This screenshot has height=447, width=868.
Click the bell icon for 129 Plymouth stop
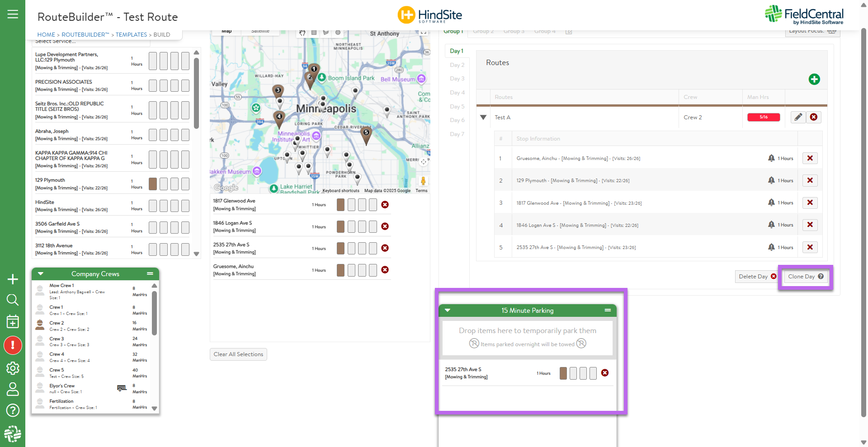[x=771, y=180]
